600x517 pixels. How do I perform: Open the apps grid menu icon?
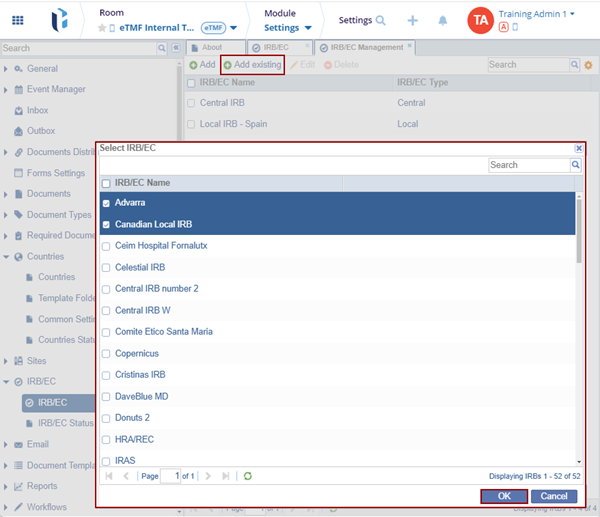(x=18, y=20)
